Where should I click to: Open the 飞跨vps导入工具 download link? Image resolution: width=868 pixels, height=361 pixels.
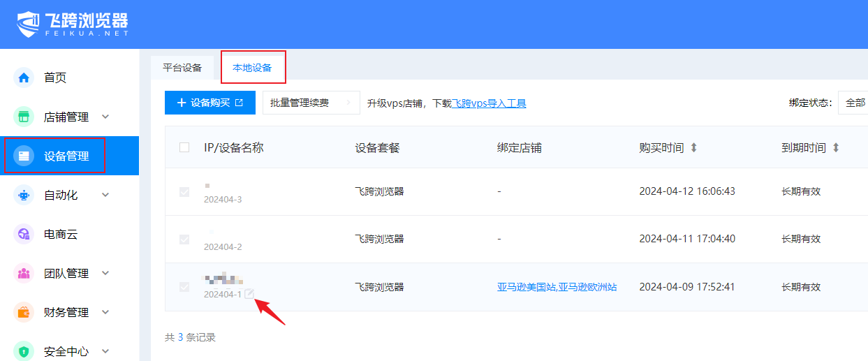(x=489, y=103)
